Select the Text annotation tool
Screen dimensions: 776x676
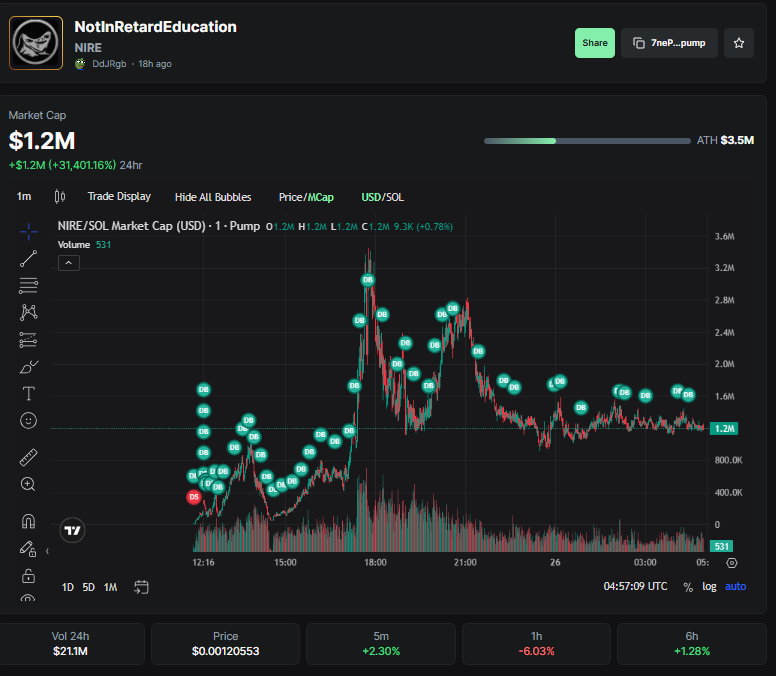click(x=29, y=394)
